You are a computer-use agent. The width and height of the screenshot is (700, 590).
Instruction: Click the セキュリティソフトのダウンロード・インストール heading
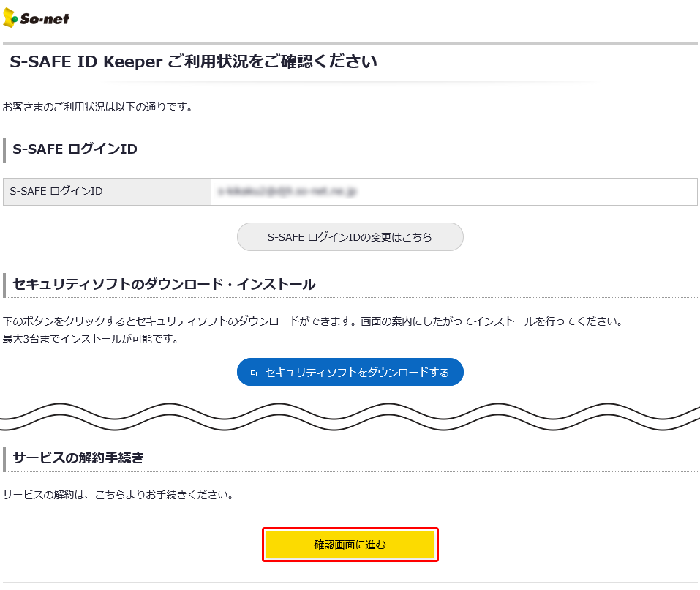tap(164, 284)
